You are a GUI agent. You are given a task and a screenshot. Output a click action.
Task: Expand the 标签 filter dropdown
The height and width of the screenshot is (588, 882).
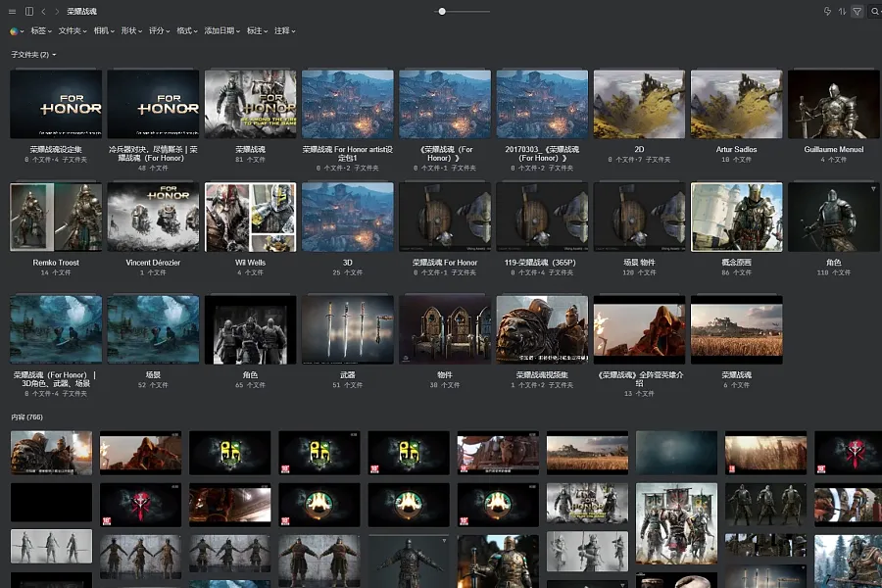coord(41,31)
